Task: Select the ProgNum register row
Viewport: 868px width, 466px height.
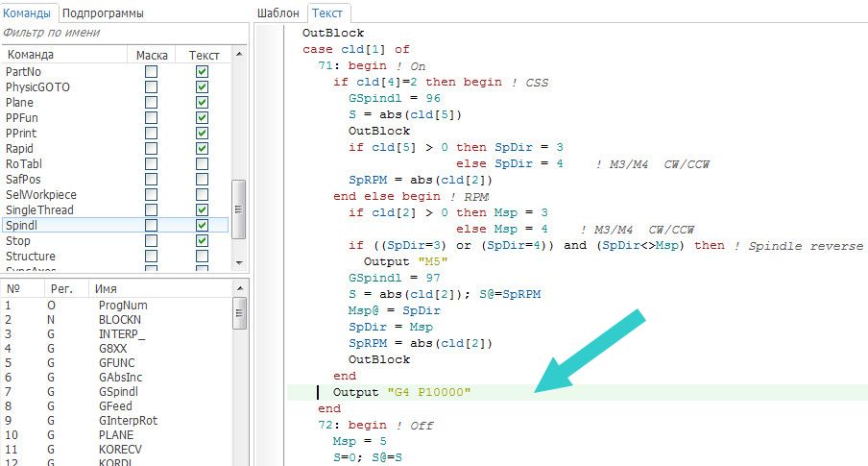Action: (x=117, y=306)
